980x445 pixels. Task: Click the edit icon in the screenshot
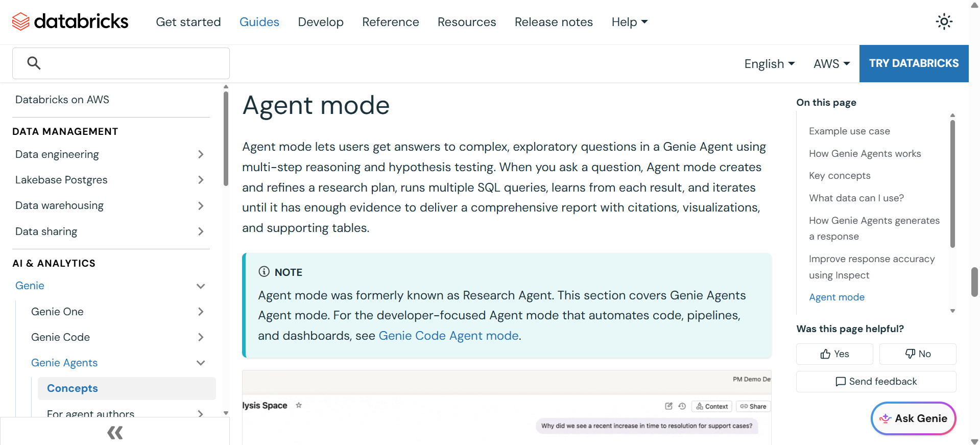(x=668, y=406)
